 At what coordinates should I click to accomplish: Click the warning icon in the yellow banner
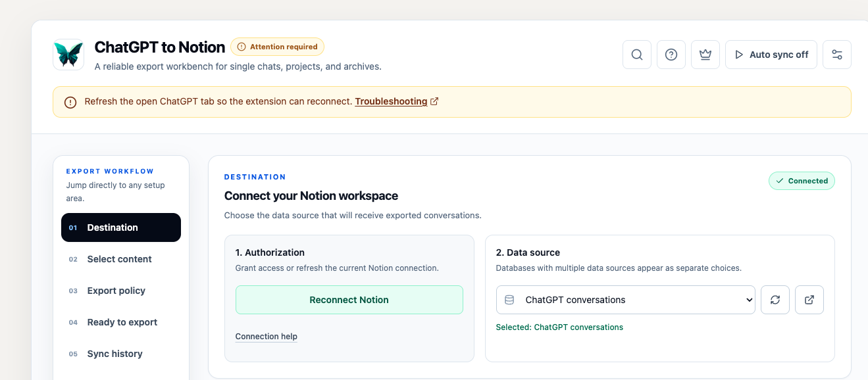(x=70, y=102)
